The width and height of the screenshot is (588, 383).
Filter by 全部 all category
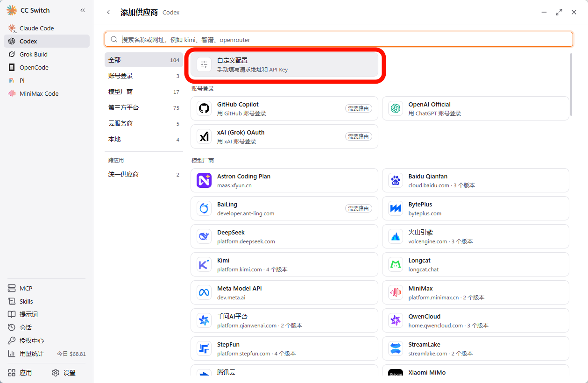click(x=144, y=60)
